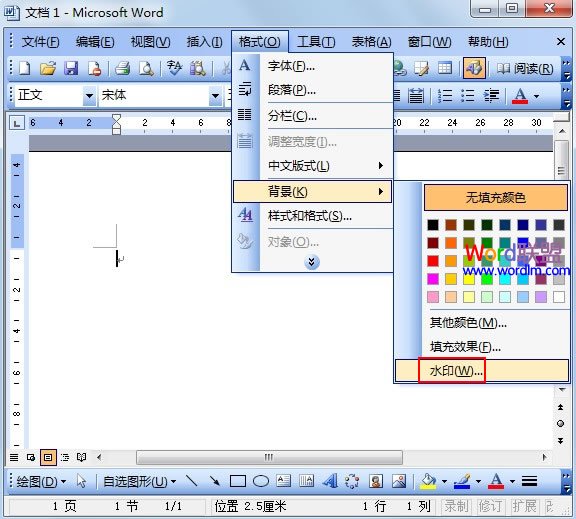Click the 无填充颜色 button
This screenshot has width=576, height=519.
coord(496,198)
